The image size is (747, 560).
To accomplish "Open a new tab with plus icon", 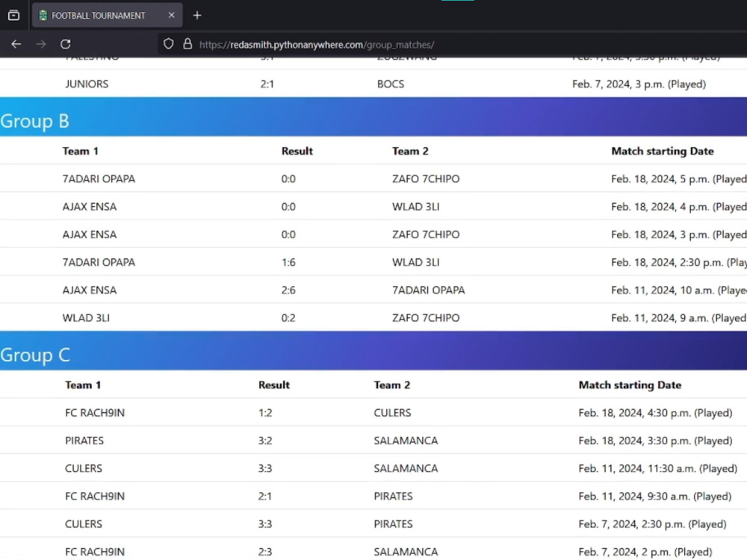I will [197, 15].
